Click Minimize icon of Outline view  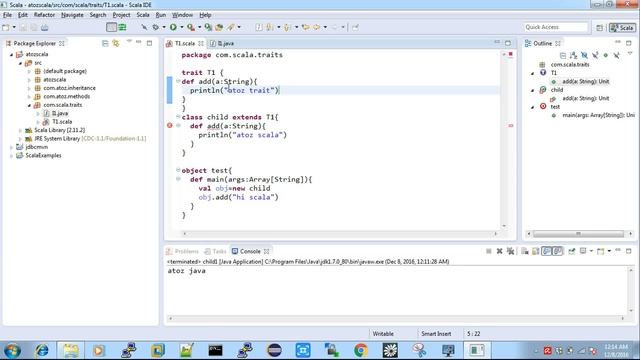pos(618,43)
